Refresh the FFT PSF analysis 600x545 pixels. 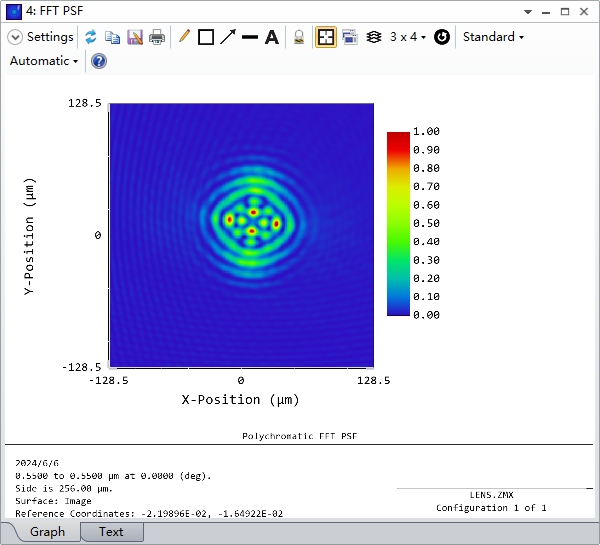click(x=91, y=37)
